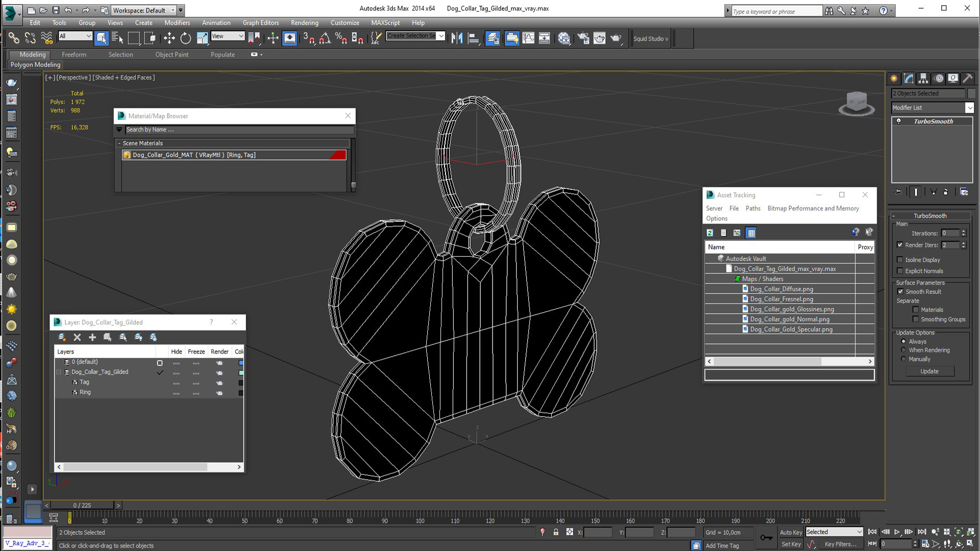
Task: Open Bitmap Performance and Memory menu
Action: click(x=813, y=208)
